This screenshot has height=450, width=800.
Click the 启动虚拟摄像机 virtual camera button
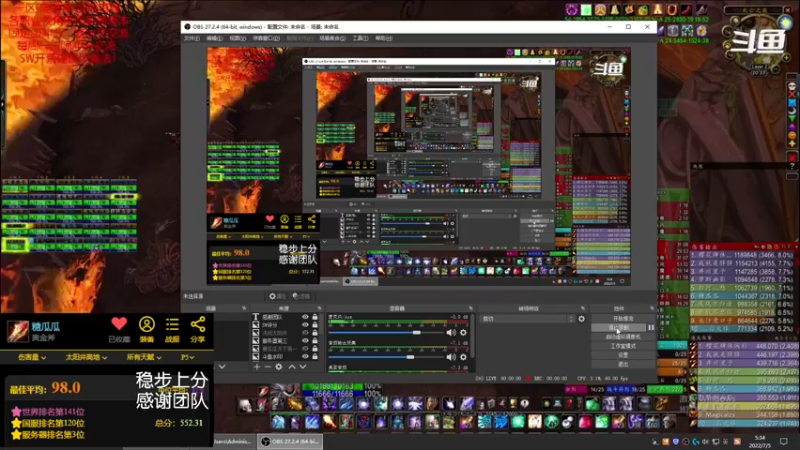pos(623,337)
